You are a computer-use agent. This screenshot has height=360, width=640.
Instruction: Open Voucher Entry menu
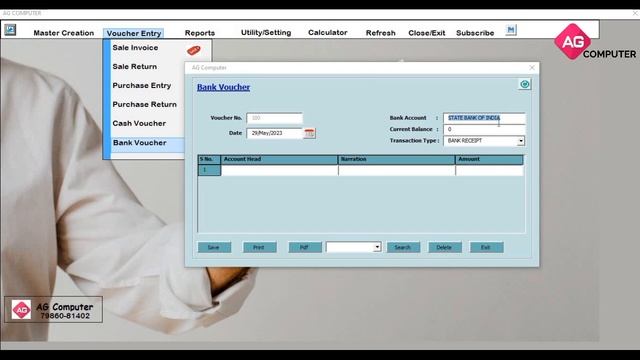point(133,33)
